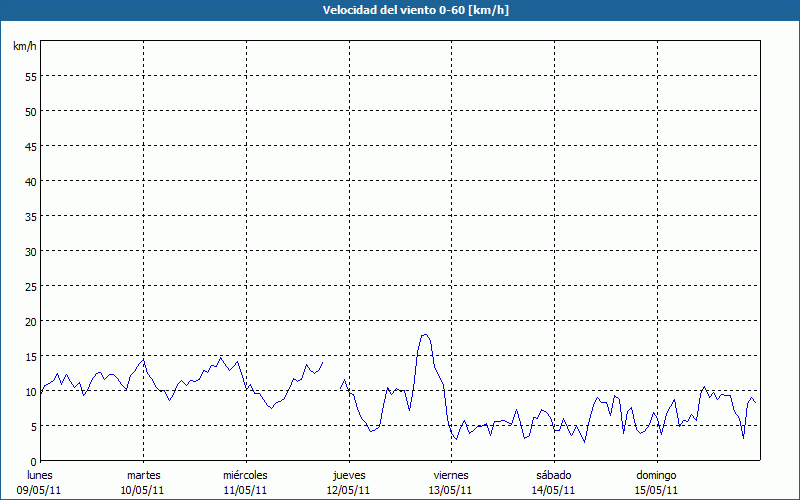This screenshot has width=800, height=500.
Task: Click the chart title "Velocidad del viento 0-60"
Action: click(399, 10)
